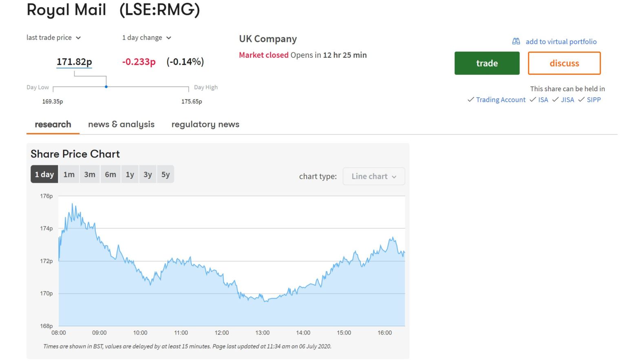Open the news & analysis tab
Viewport: 626px width, 364px height.
pos(121,124)
